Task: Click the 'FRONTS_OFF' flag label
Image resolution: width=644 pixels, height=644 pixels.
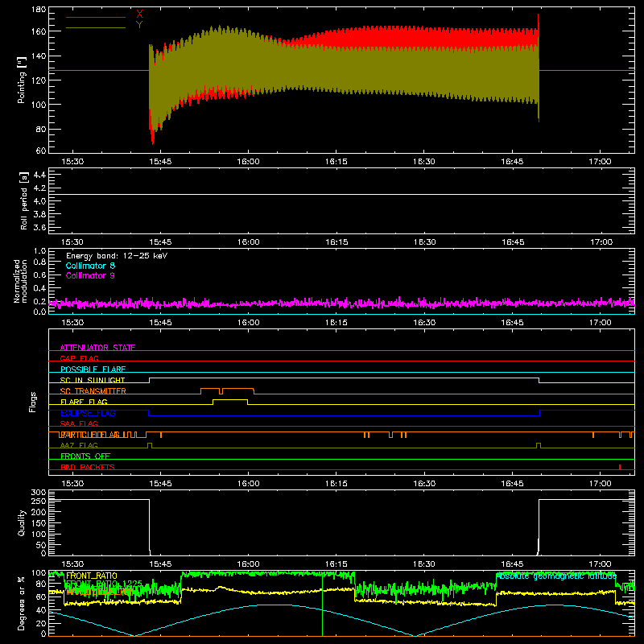Action: [x=85, y=456]
